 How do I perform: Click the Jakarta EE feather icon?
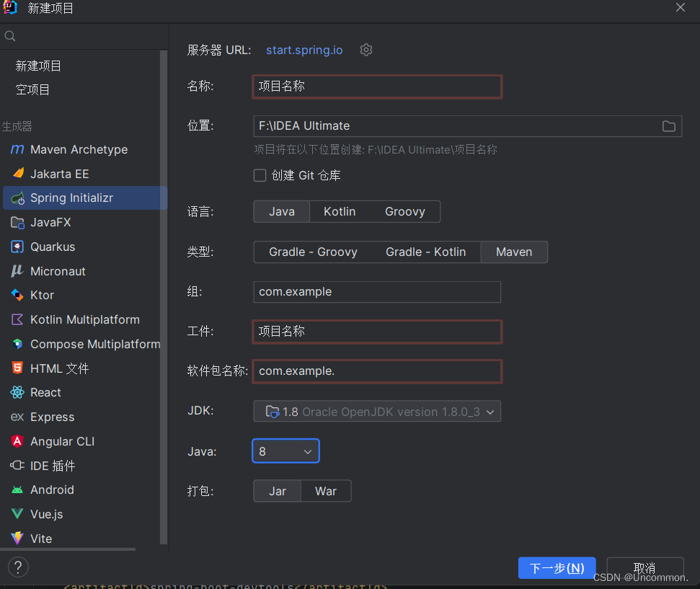pyautogui.click(x=18, y=173)
